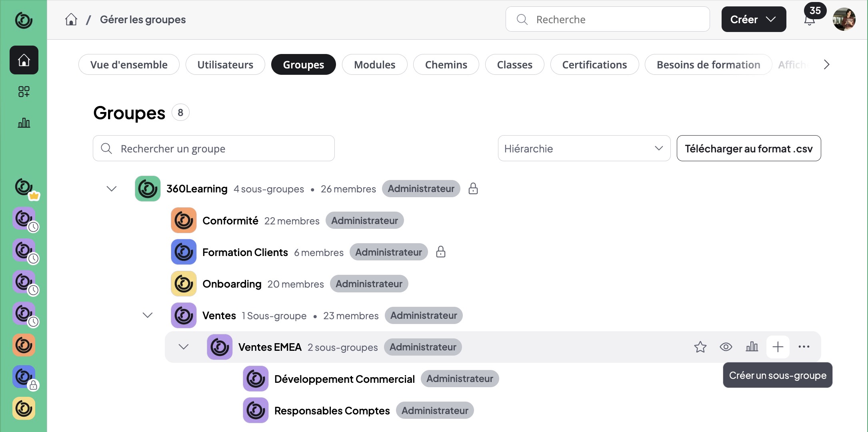This screenshot has width=868, height=432.
Task: Click the Ventes group's purple icon
Action: tap(184, 315)
